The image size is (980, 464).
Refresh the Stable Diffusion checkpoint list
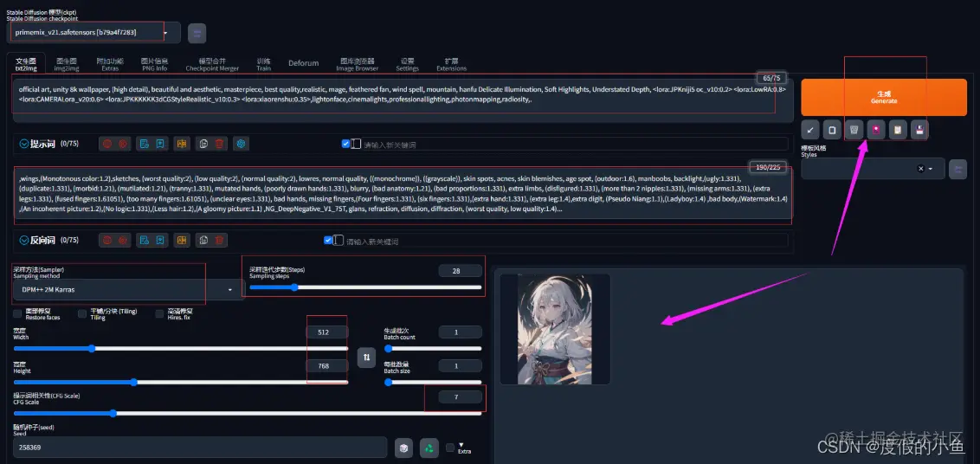coord(197,34)
